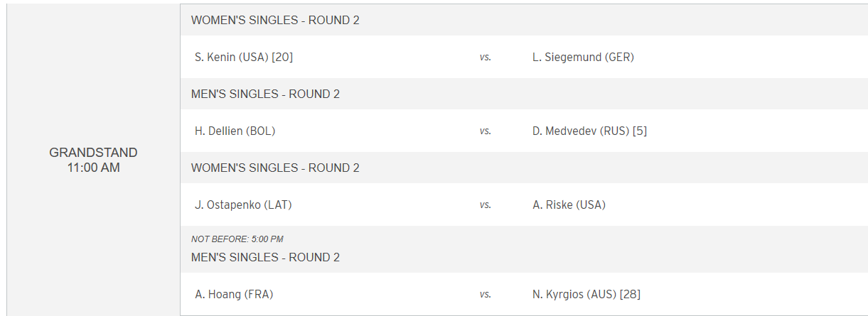This screenshot has width=868, height=316.
Task: Click 'vs.' in the Ostapenko–Riske match row
Action: (485, 205)
